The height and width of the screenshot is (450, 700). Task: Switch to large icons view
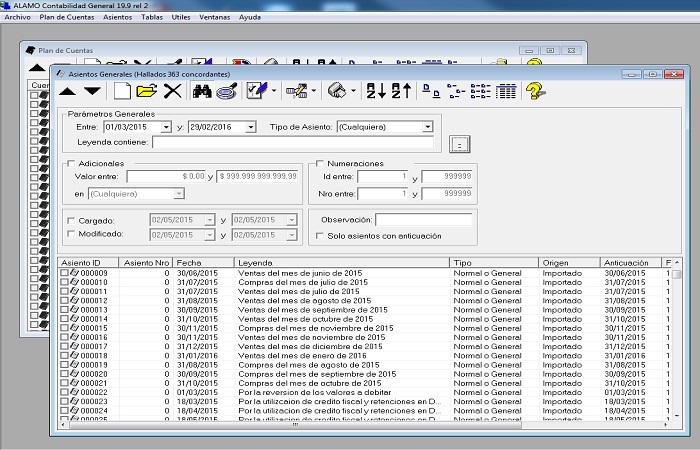pos(431,91)
